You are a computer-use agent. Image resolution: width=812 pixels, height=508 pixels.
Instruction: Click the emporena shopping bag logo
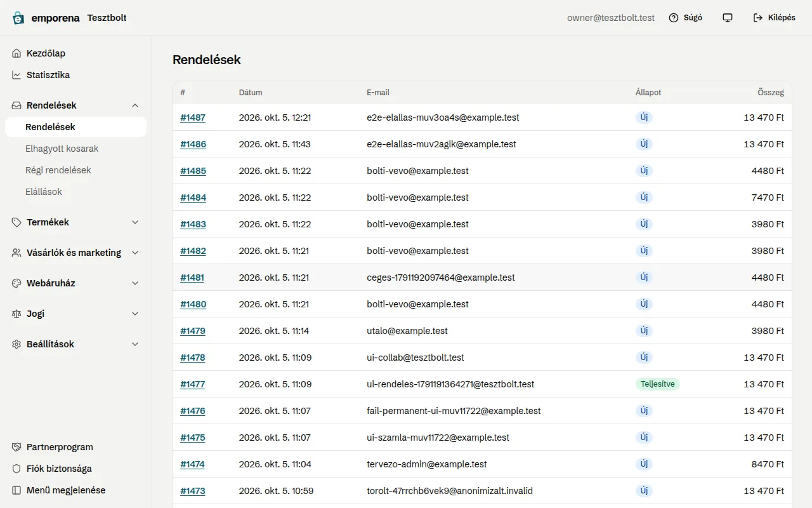point(18,18)
